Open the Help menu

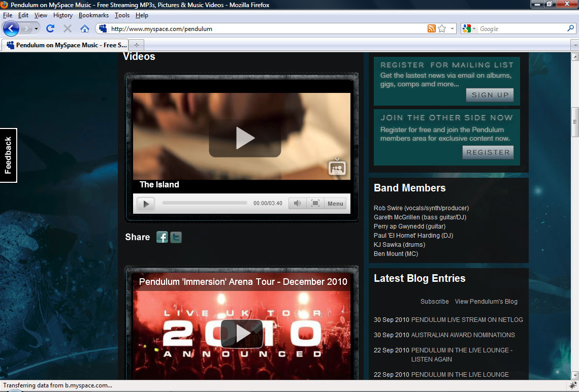pos(142,15)
